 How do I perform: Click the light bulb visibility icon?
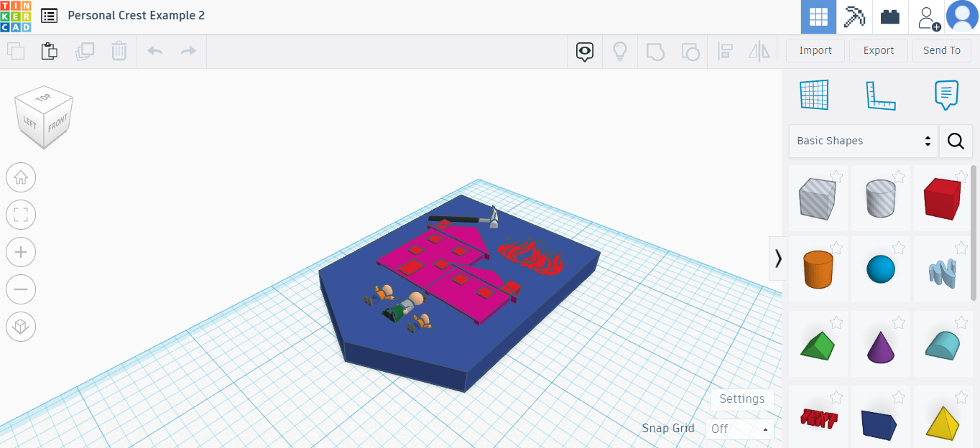click(x=619, y=51)
